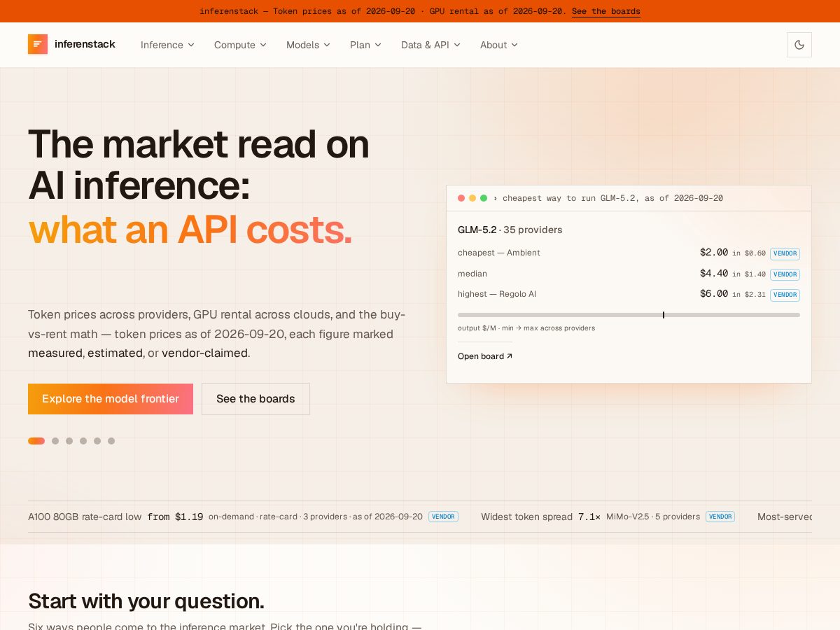Image resolution: width=840 pixels, height=630 pixels.
Task: Click the 7.1× spread value
Action: coord(589,517)
